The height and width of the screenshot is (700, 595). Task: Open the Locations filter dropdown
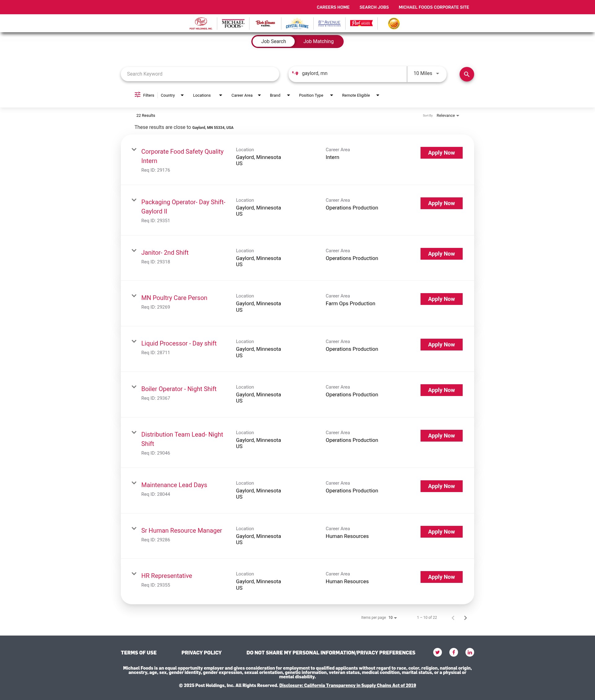pyautogui.click(x=208, y=95)
